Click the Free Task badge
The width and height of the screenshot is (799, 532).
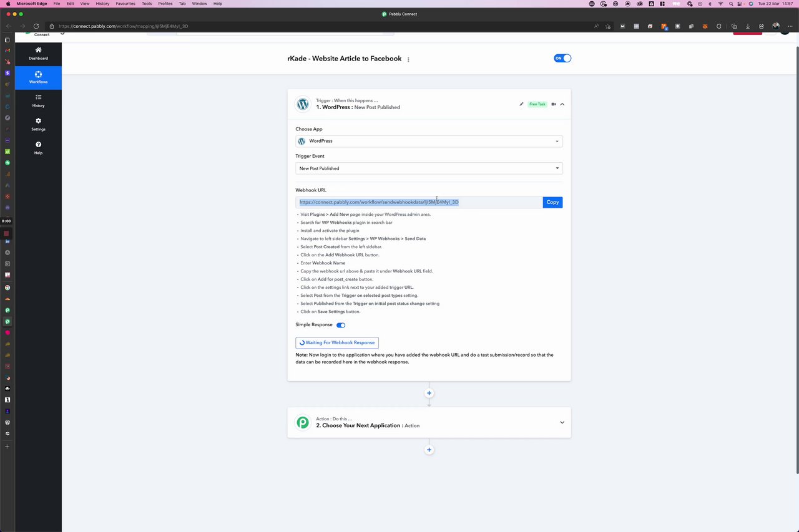(537, 104)
